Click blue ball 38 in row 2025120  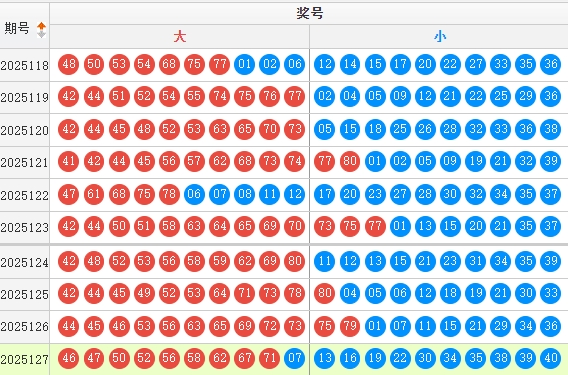[551, 129]
